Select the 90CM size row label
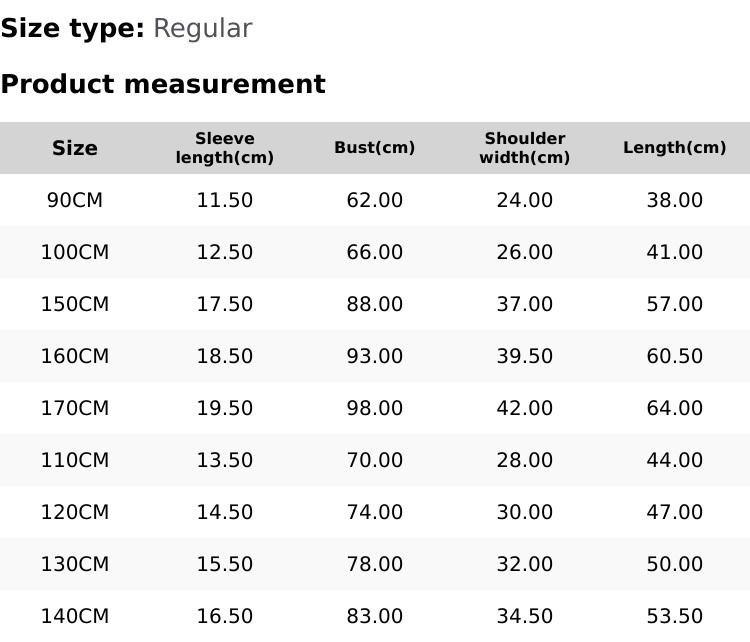The image size is (750, 642). (75, 200)
